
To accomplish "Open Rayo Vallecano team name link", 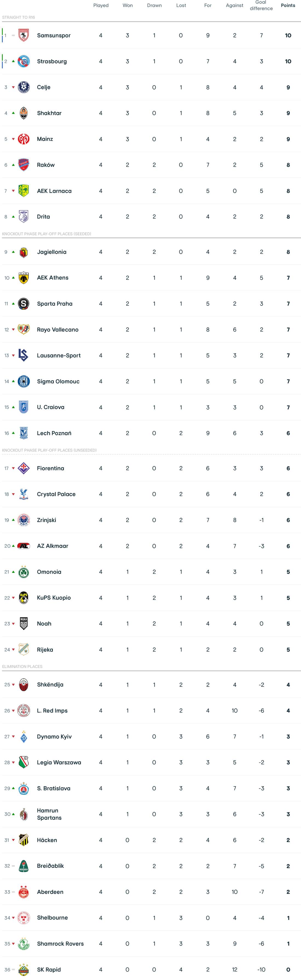I will 57,330.
